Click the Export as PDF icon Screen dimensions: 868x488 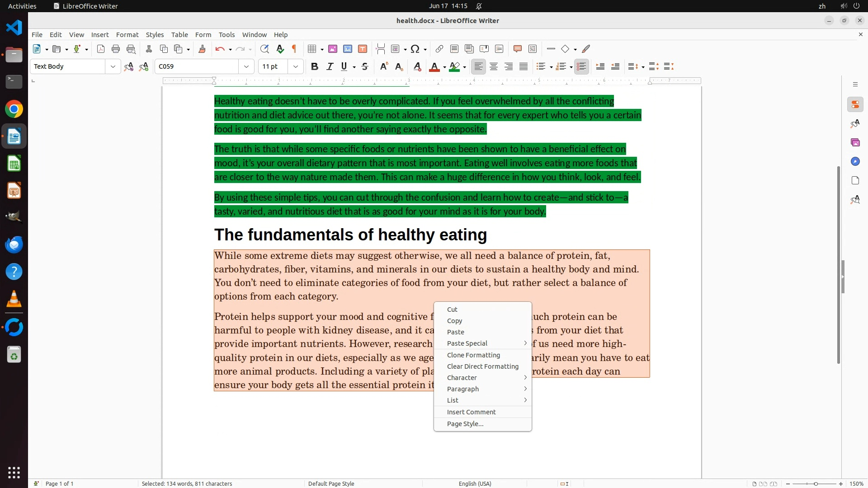[101, 49]
